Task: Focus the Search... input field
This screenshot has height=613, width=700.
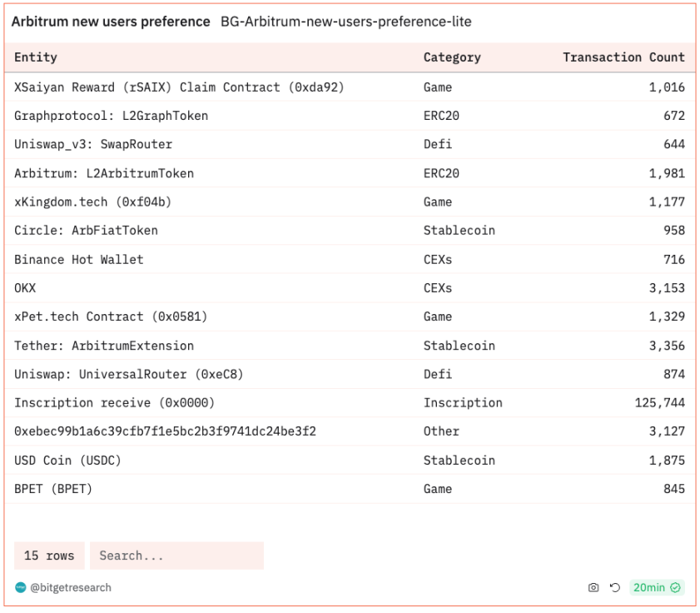Action: (x=176, y=556)
